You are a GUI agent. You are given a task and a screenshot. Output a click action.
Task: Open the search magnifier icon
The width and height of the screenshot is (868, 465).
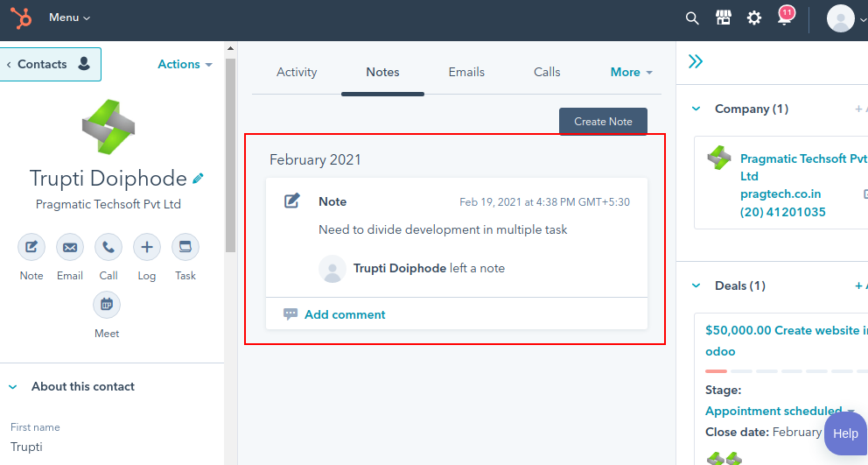coord(692,18)
